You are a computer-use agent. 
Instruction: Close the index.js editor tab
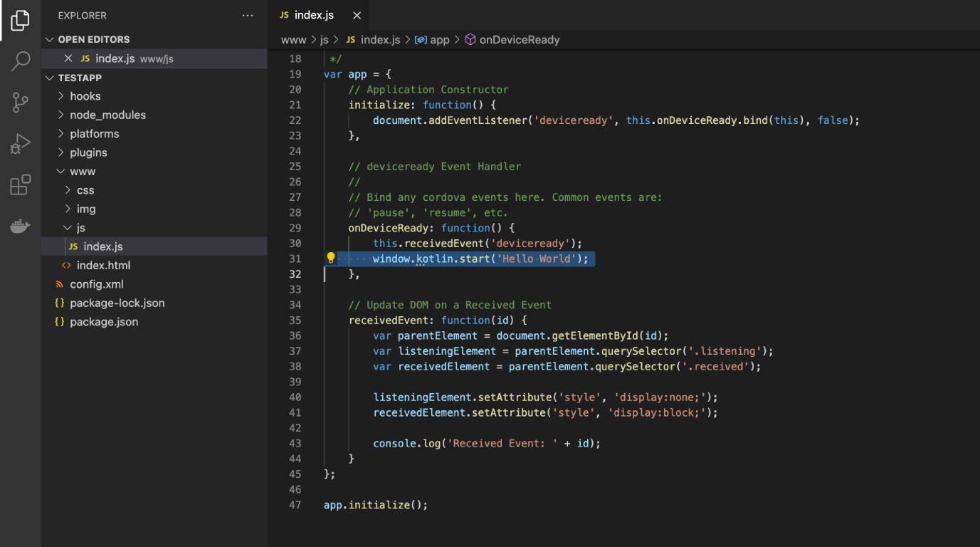(357, 15)
